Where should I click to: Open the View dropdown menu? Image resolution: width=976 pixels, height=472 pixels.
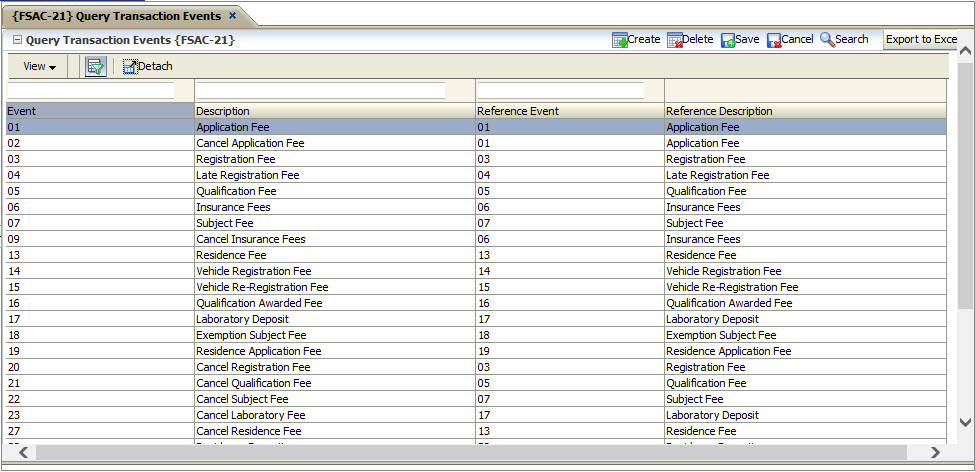(x=39, y=67)
